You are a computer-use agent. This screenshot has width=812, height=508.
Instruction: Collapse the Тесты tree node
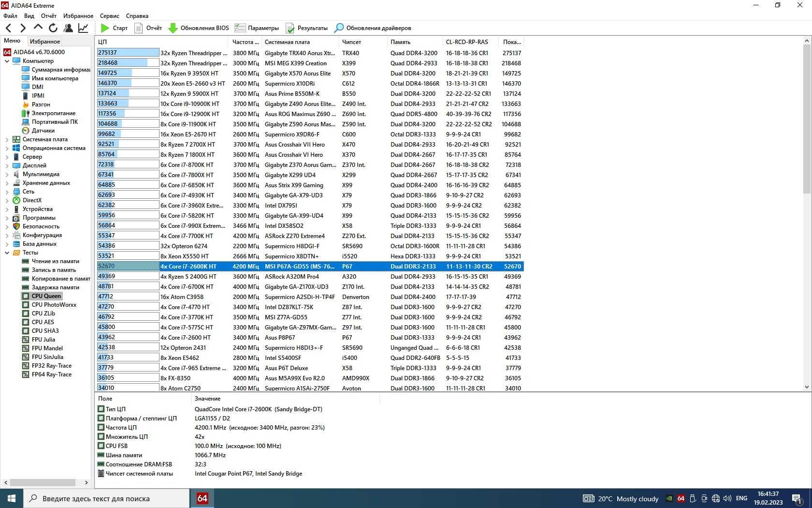pyautogui.click(x=7, y=253)
